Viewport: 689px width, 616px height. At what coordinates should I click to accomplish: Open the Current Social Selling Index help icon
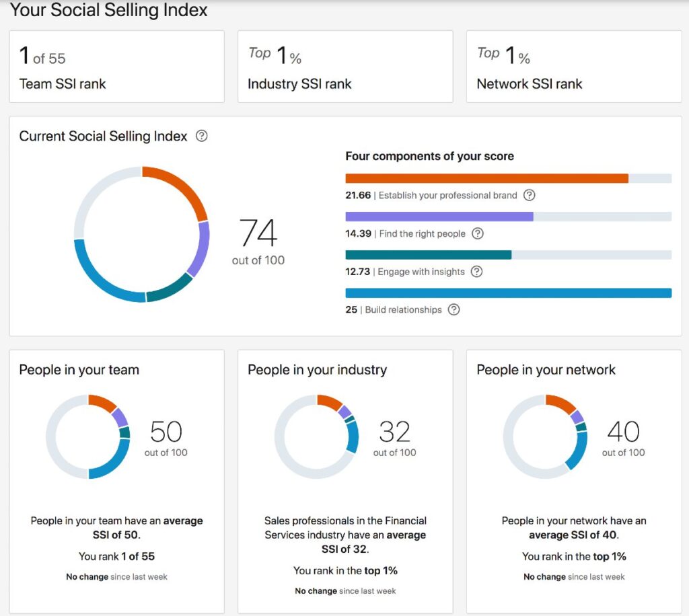click(201, 136)
